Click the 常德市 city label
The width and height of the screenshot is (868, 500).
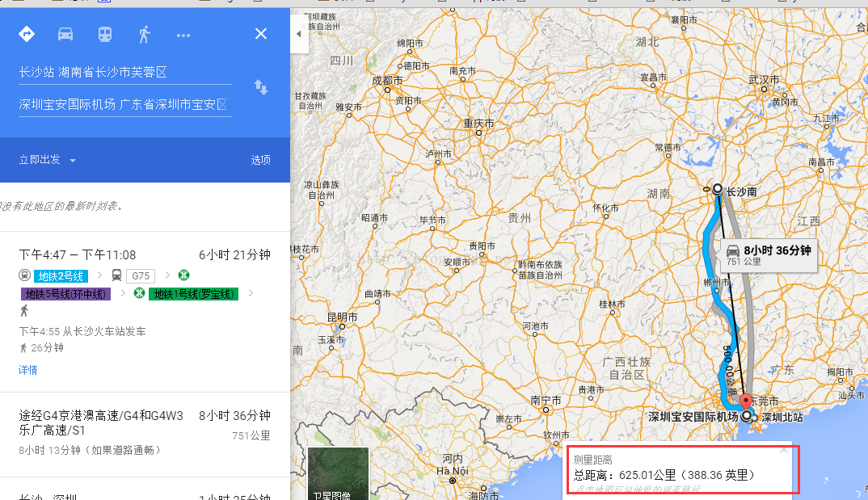pyautogui.click(x=668, y=148)
